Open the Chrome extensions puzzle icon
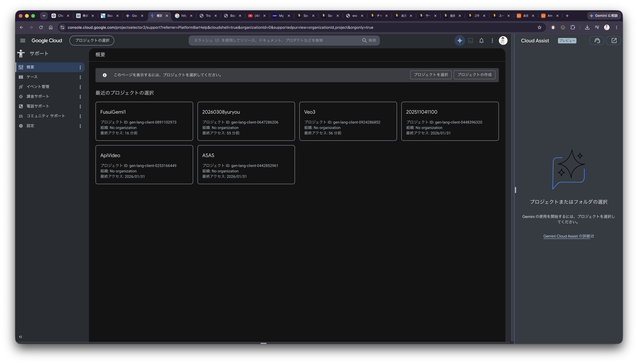This screenshot has width=638, height=364. click(572, 28)
